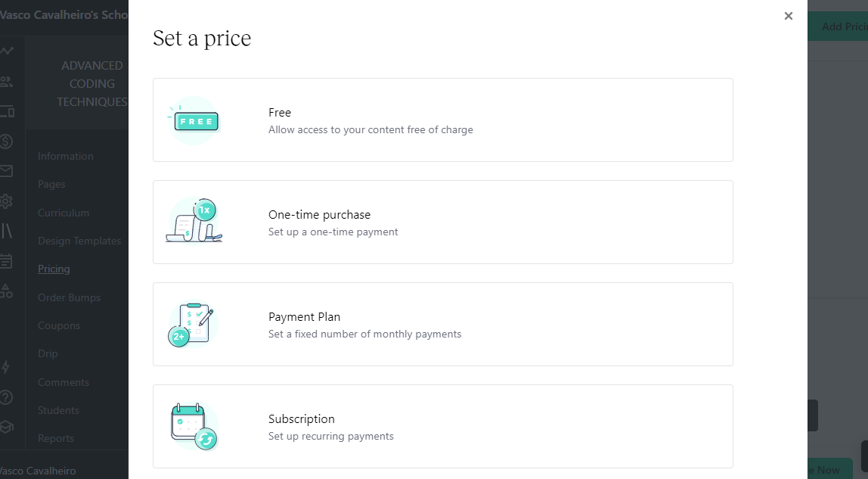
Task: Click the 1x receipt illustration icon
Action: [194, 220]
